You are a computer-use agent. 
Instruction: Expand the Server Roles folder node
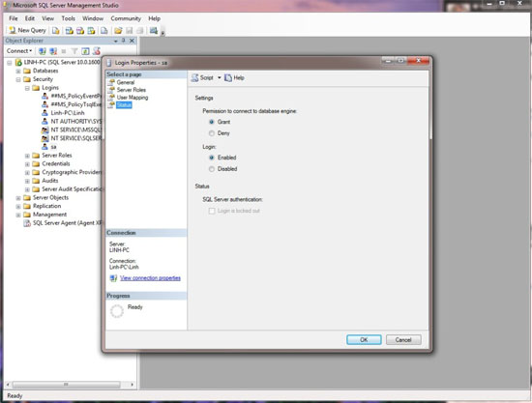coord(27,156)
